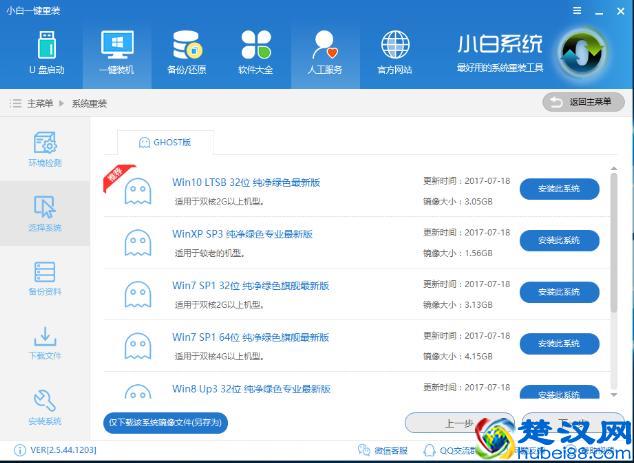The width and height of the screenshot is (634, 463).
Task: Click 返回主菜单 return to main menu
Action: 583,102
